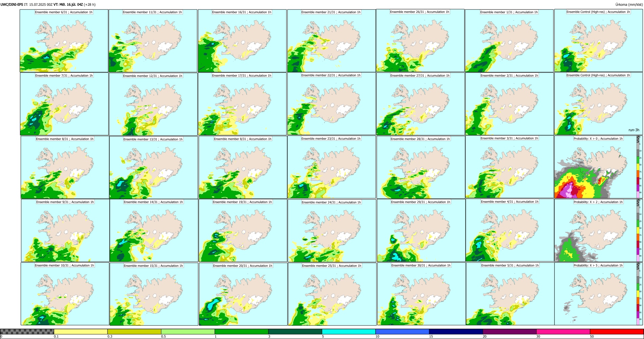Click the light green 0.5–1 legend swatch
Screen dimensions: 644x339
tap(188, 332)
